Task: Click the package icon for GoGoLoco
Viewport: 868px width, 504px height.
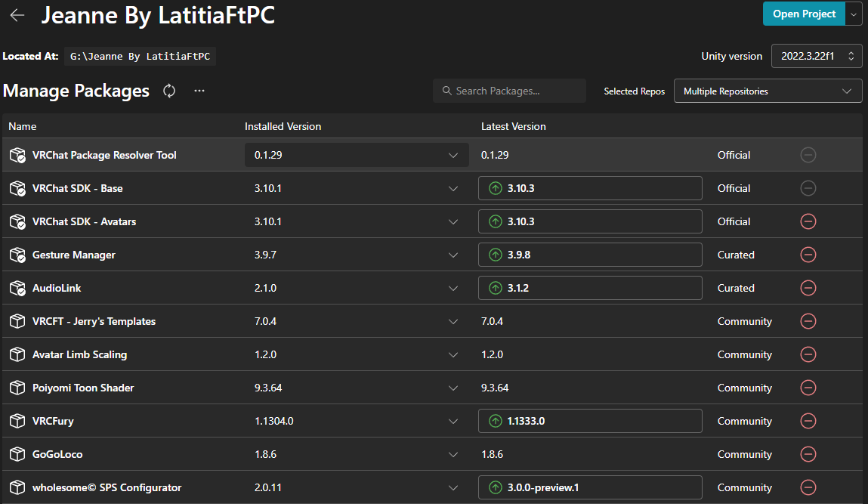Action: point(17,454)
